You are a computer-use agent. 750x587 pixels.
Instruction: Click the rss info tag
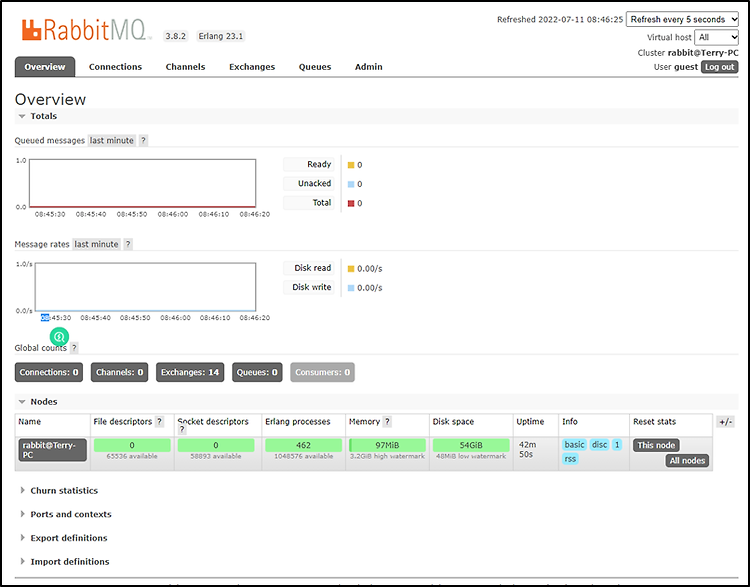pos(570,459)
